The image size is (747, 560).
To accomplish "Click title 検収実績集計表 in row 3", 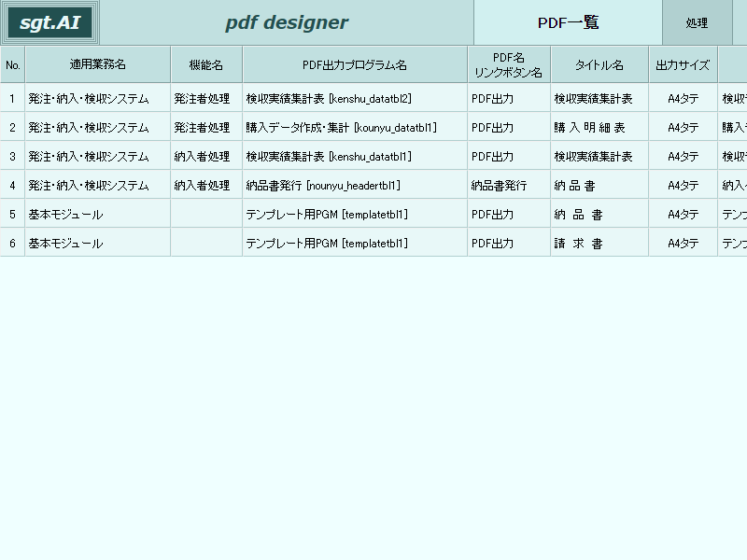I will (x=593, y=157).
